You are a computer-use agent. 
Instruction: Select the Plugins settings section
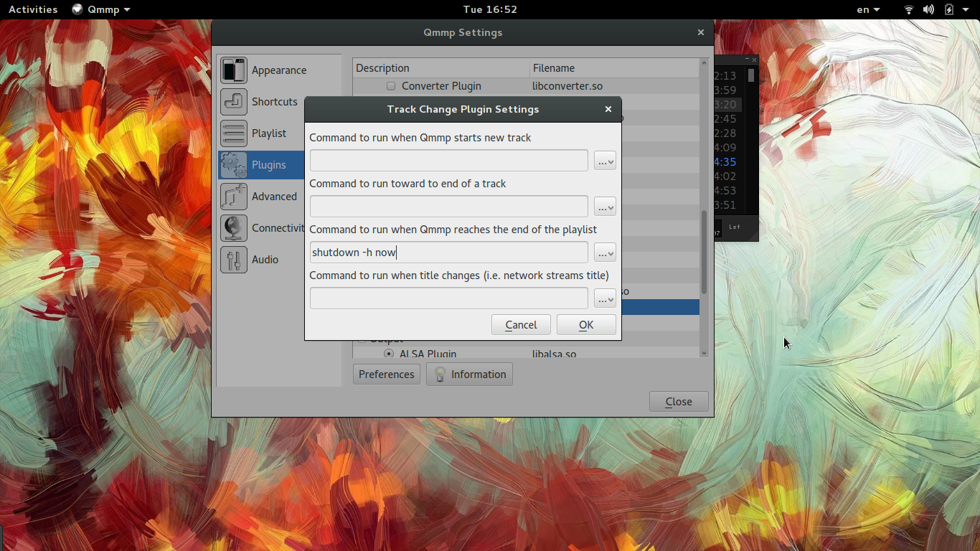(x=279, y=165)
